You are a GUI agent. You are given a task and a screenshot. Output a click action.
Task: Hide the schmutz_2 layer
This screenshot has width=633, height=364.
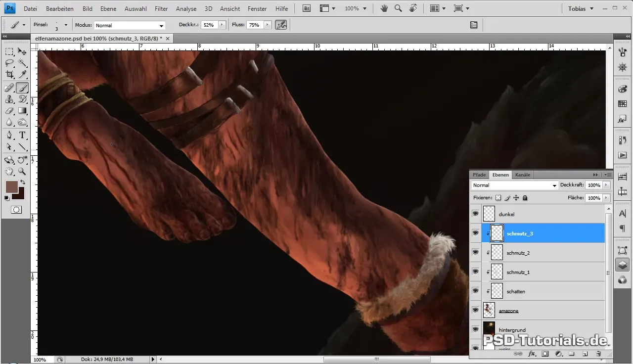475,252
